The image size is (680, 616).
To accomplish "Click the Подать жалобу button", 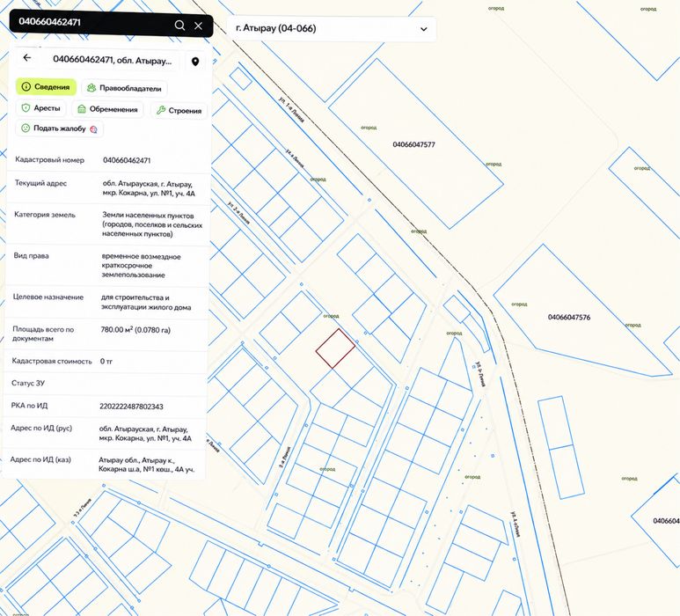I will pos(60,128).
